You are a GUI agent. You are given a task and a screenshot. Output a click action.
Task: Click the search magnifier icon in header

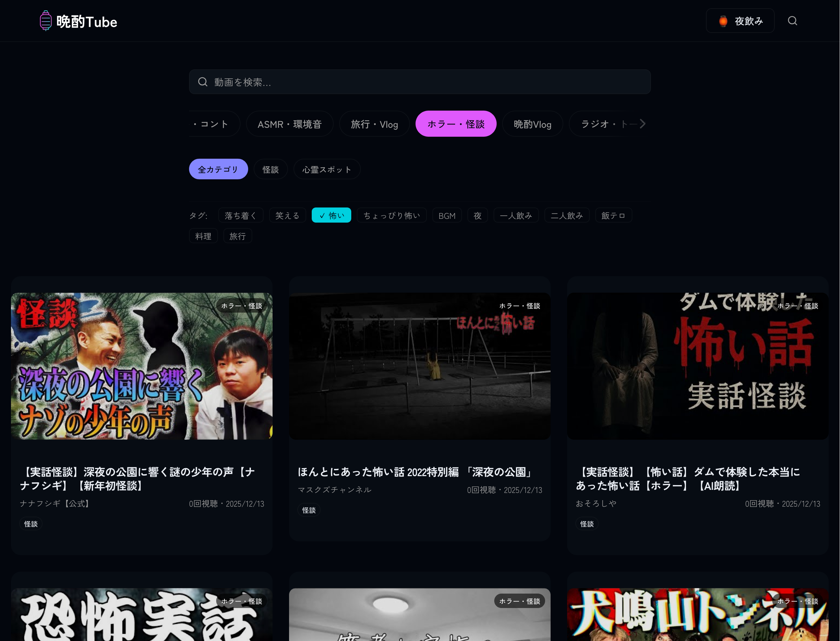[x=792, y=21]
